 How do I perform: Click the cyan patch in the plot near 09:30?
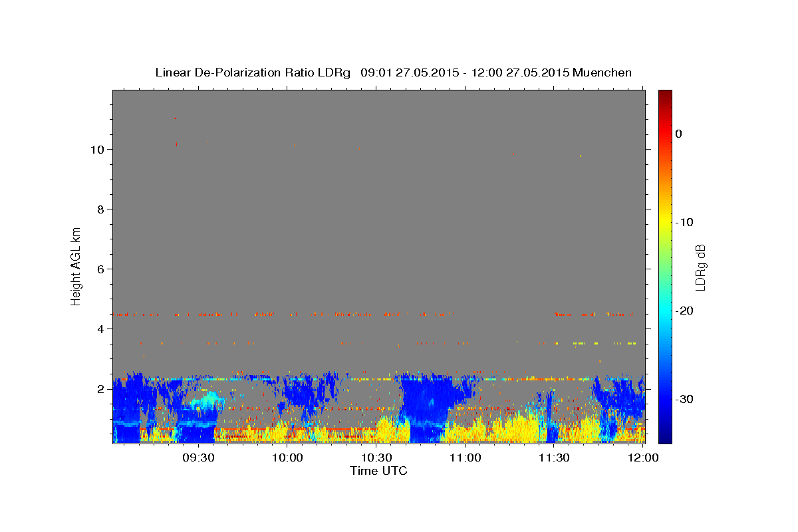tap(207, 401)
